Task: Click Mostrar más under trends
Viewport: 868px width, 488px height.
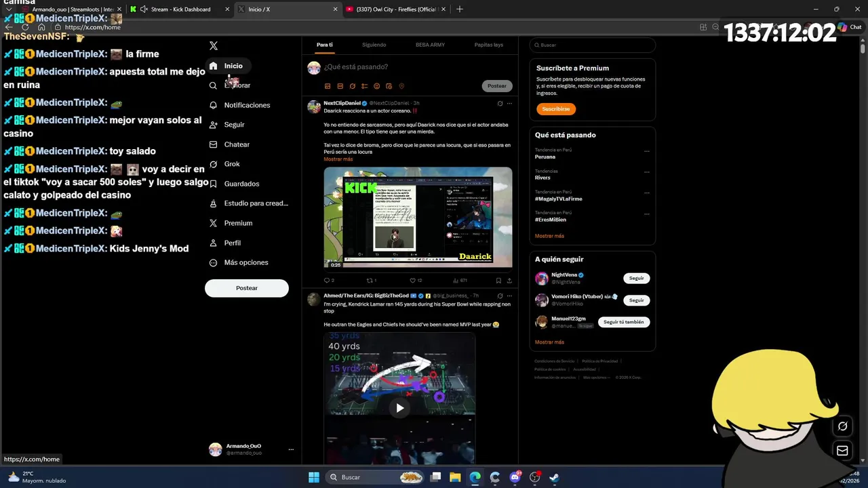Action: pyautogui.click(x=549, y=236)
